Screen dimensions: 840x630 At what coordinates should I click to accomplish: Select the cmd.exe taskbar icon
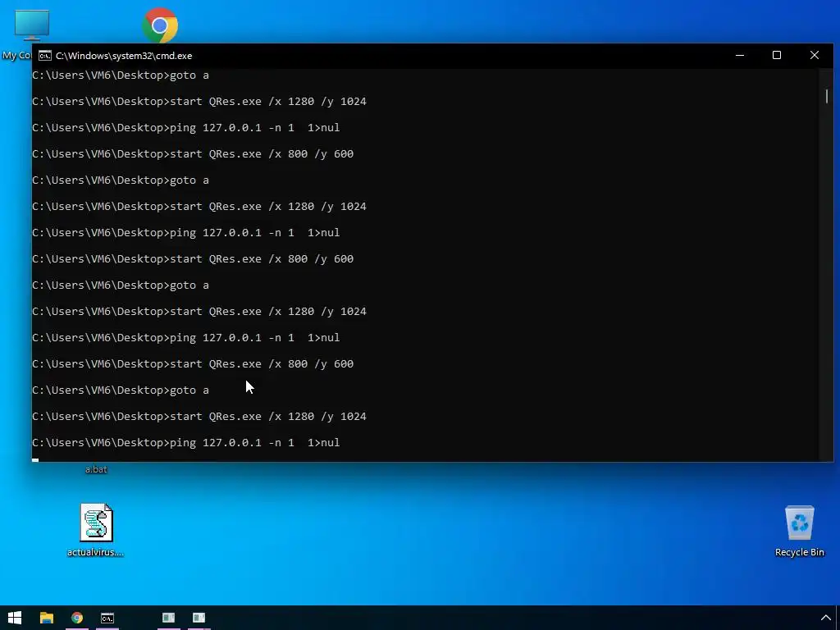[107, 618]
